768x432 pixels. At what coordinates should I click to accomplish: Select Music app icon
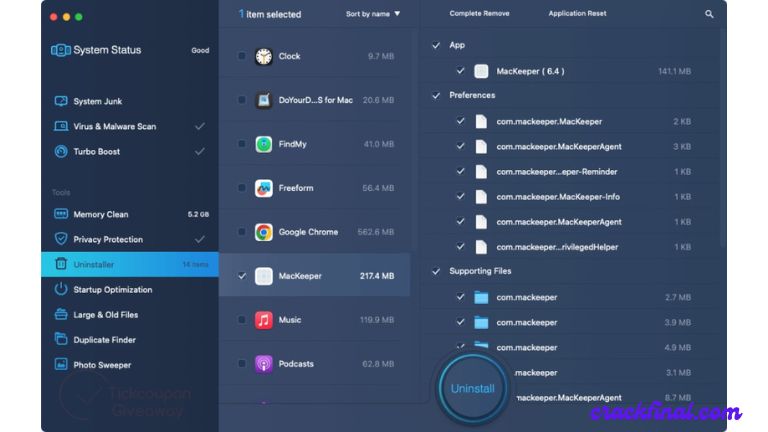[264, 320]
